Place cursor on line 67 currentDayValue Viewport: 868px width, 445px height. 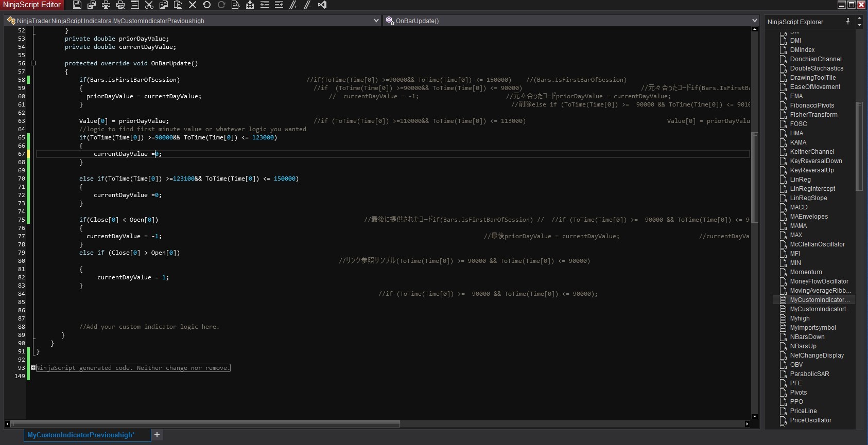[x=120, y=154]
